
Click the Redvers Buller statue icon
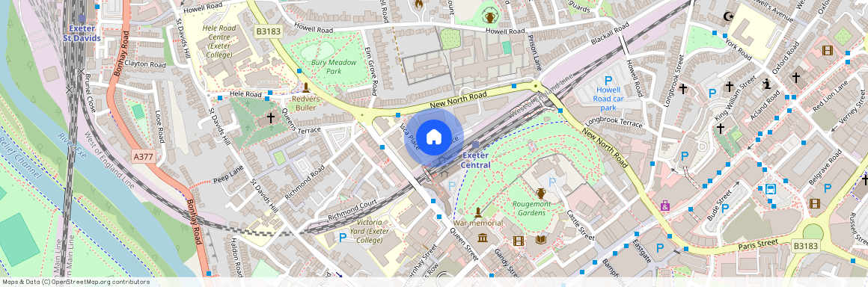tap(305, 87)
